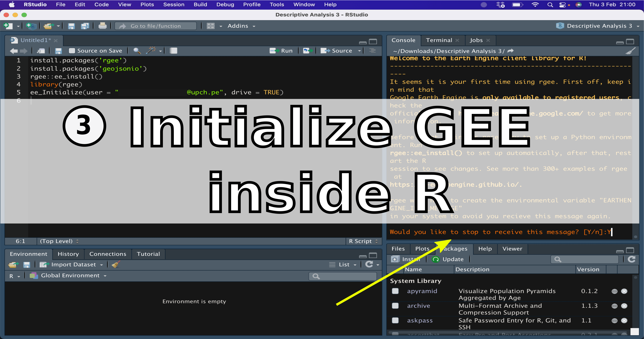Check the askpass package checkbox
Image resolution: width=644 pixels, height=339 pixels.
click(395, 320)
